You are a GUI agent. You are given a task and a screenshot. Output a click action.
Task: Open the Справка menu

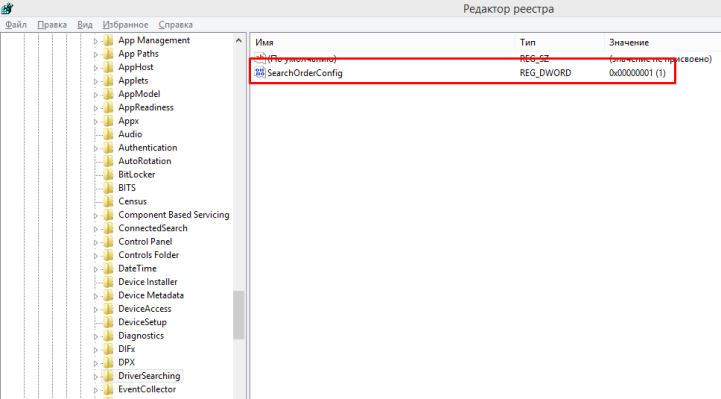pos(175,25)
